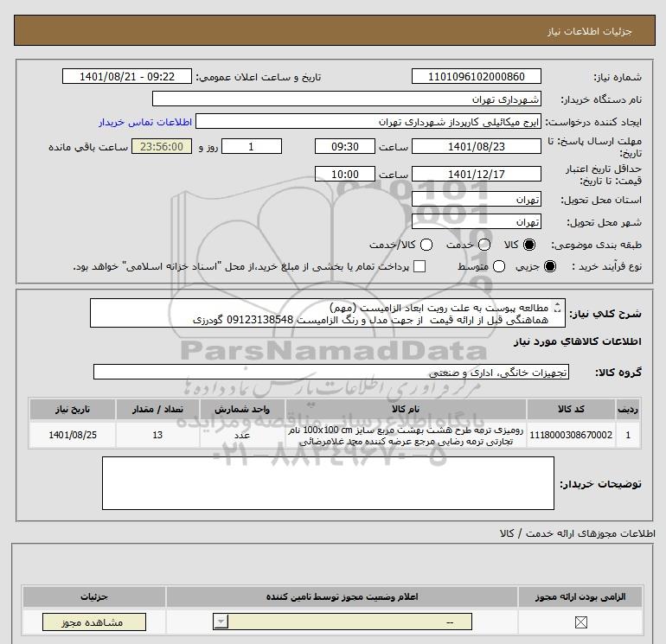Click the کد کالا column header
The height and width of the screenshot is (644, 666).
coord(571,409)
